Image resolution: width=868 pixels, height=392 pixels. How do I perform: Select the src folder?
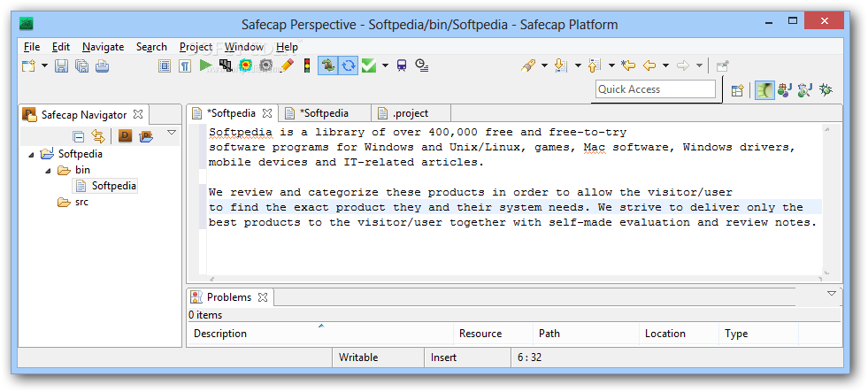tap(73, 202)
